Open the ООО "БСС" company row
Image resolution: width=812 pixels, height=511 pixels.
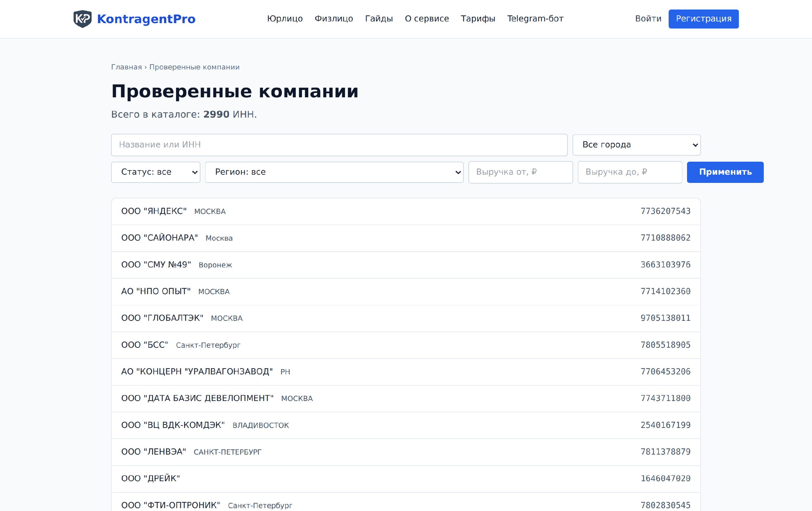point(406,345)
